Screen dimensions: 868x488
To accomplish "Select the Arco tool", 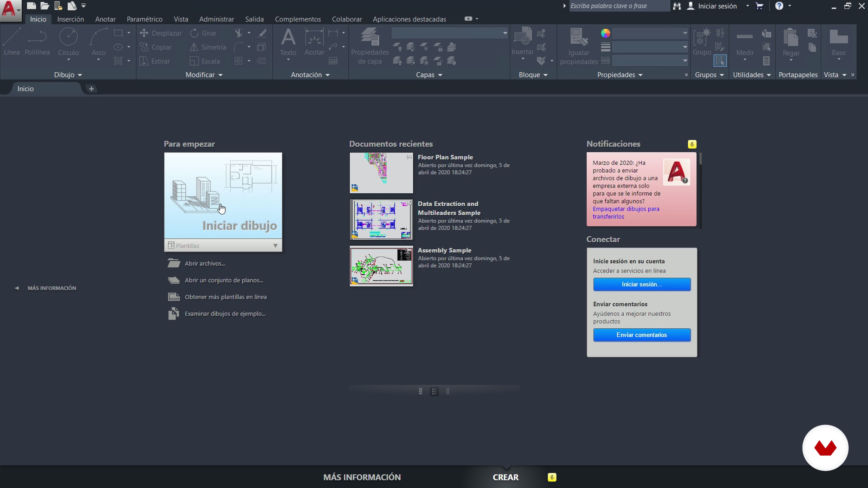I will (x=98, y=44).
